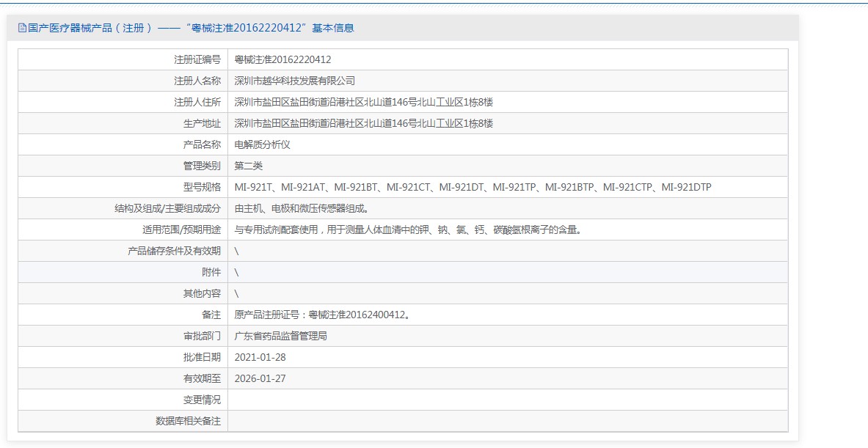The width and height of the screenshot is (868, 448).
Task: Select the production address value in 生产地址 row
Action: (363, 123)
